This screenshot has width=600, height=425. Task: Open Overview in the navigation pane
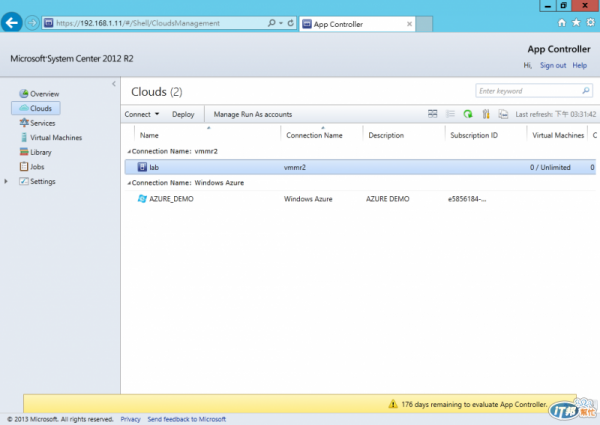[39, 94]
